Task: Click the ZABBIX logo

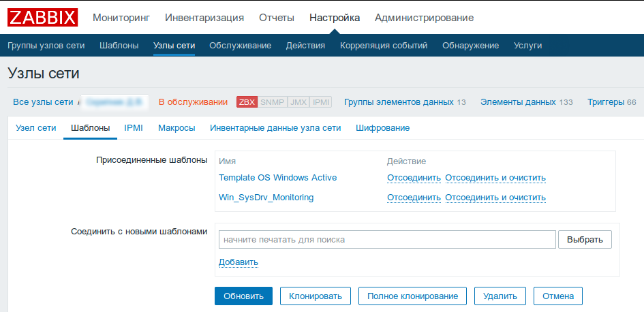Action: (x=42, y=18)
